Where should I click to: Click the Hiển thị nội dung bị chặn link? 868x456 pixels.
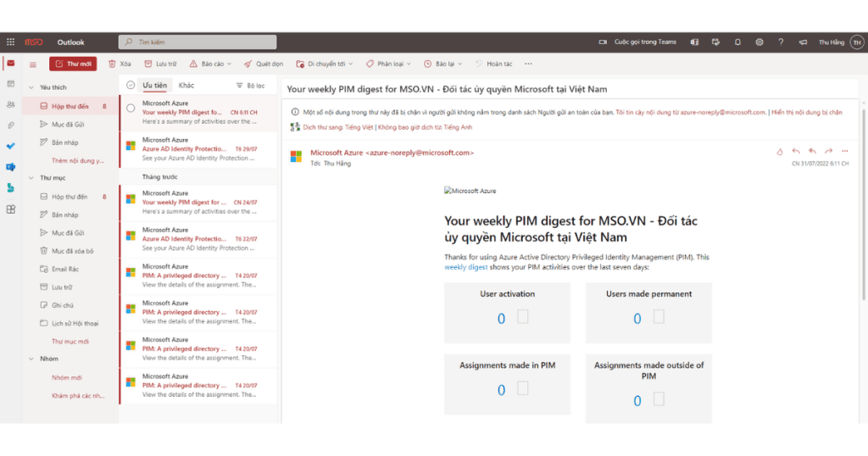tap(806, 112)
